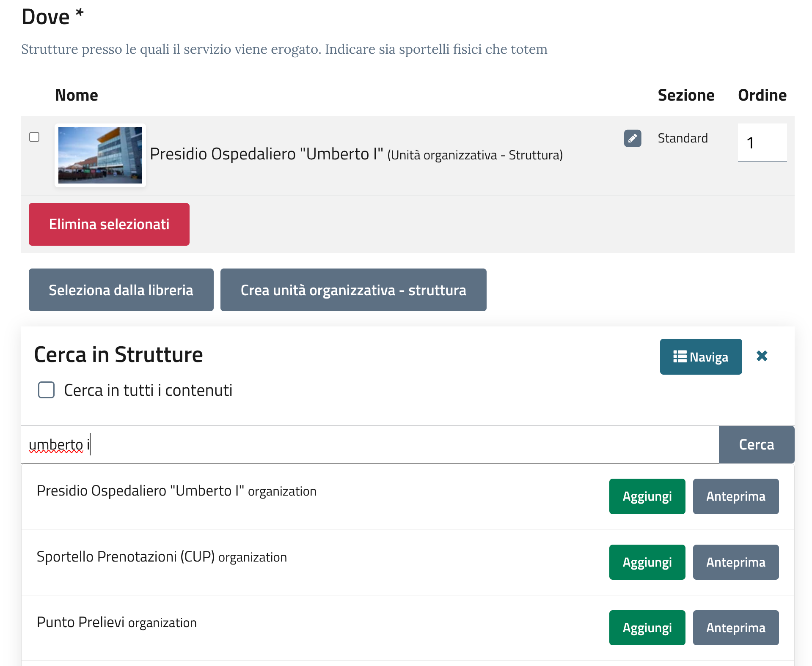This screenshot has width=812, height=666.
Task: Close the Cerca in Strutture panel
Action: [762, 356]
